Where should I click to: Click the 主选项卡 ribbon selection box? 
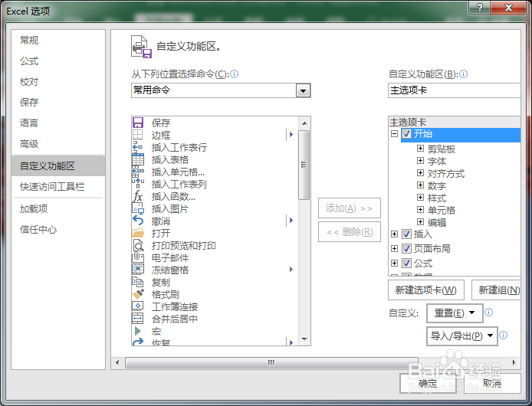pyautogui.click(x=455, y=90)
